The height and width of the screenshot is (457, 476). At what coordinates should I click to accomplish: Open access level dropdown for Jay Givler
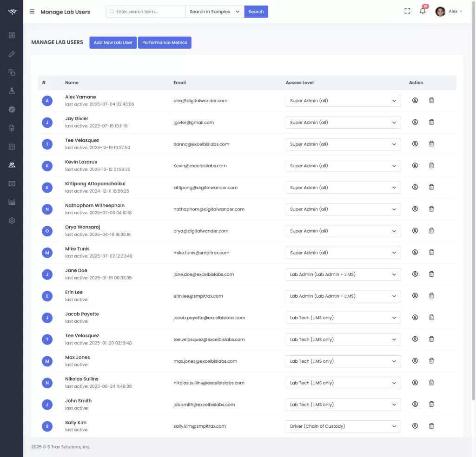(343, 123)
